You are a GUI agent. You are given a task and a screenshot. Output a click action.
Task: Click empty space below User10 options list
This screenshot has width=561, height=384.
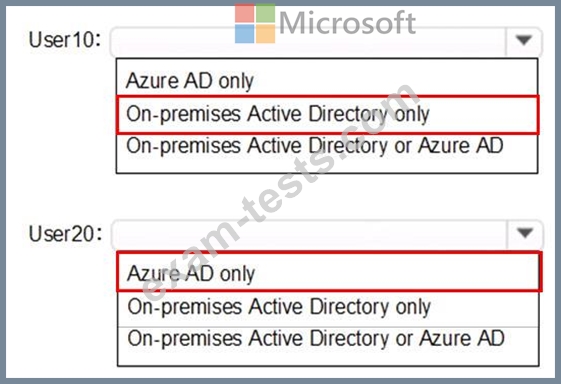pos(326,195)
